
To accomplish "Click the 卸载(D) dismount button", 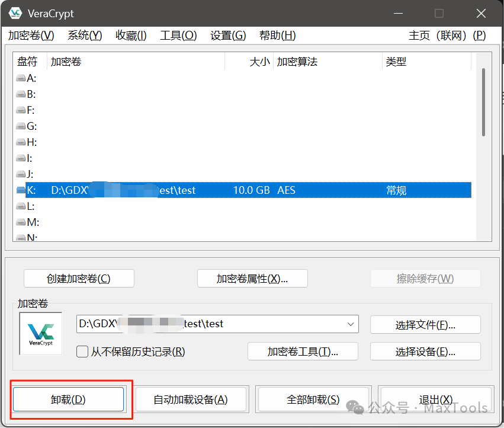I will 68,400.
